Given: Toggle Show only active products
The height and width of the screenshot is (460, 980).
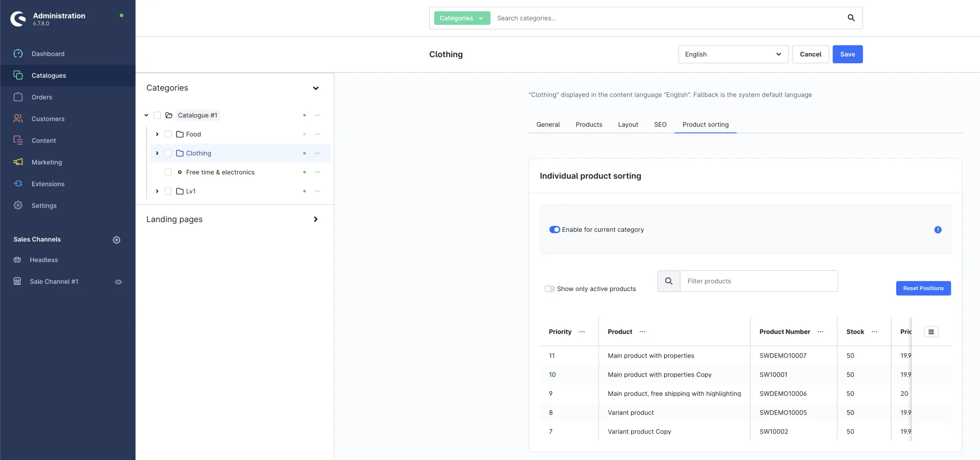Looking at the screenshot, I should [549, 289].
